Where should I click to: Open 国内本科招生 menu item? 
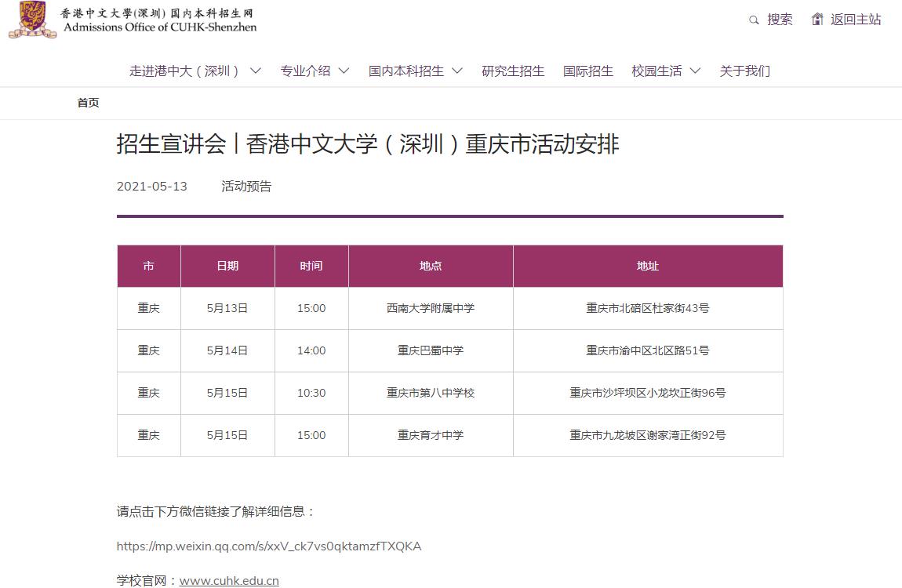coord(406,71)
